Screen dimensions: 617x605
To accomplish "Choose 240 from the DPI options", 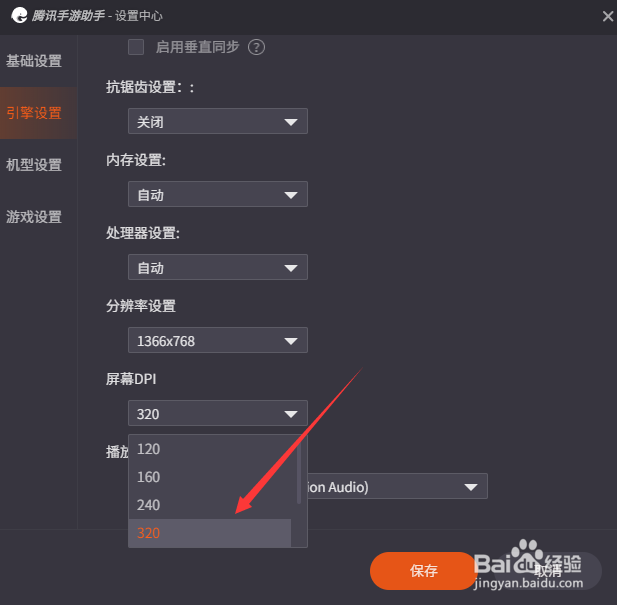I will tap(212, 505).
